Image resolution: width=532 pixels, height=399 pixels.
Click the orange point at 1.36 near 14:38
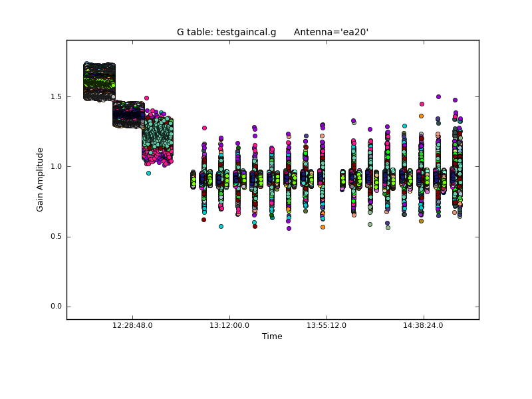pyautogui.click(x=421, y=116)
